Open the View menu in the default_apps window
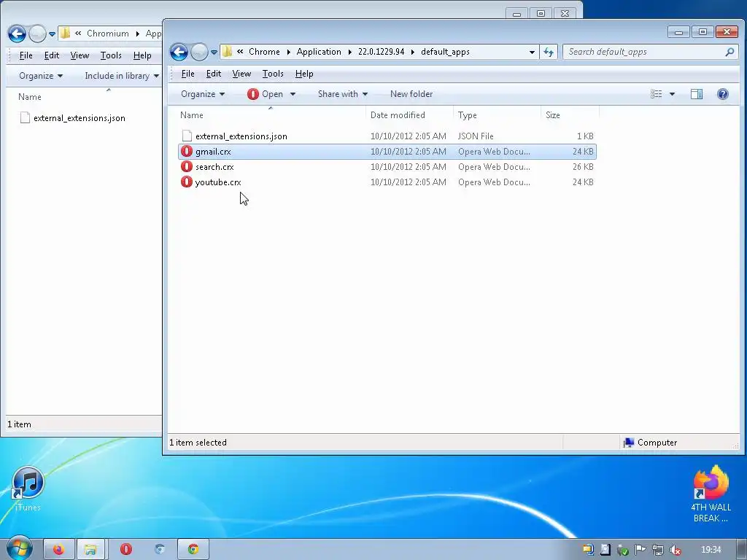The height and width of the screenshot is (560, 747). point(241,74)
